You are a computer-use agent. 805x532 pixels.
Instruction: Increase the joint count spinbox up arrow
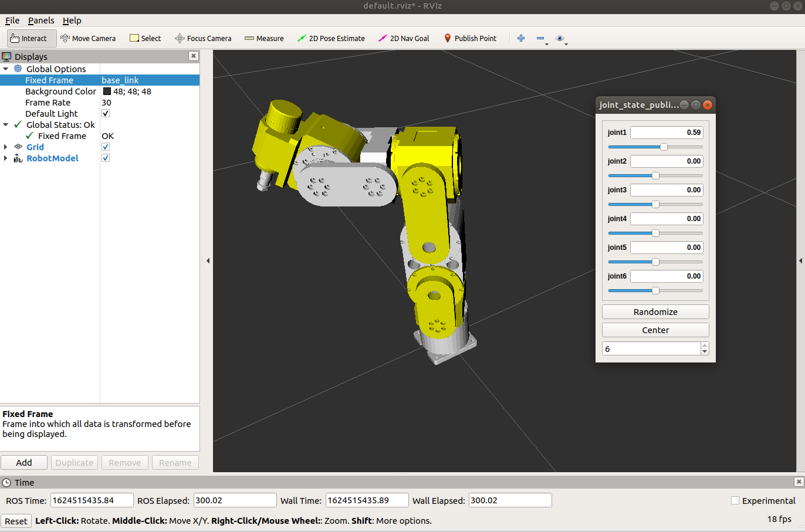point(705,345)
